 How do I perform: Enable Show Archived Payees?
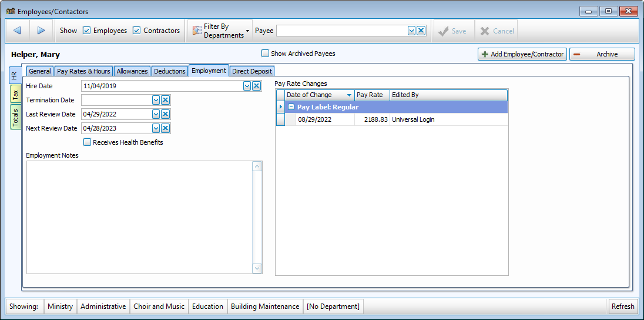point(265,54)
